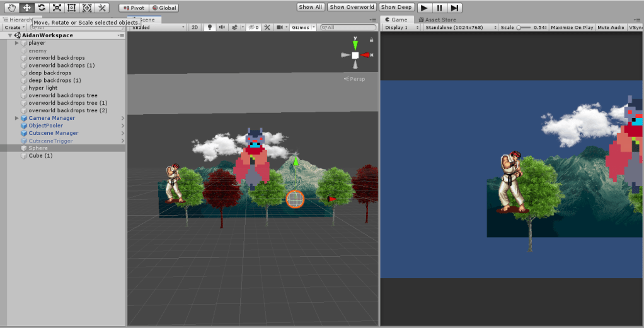Click the Step frame button
This screenshot has height=328, width=644.
click(x=454, y=8)
